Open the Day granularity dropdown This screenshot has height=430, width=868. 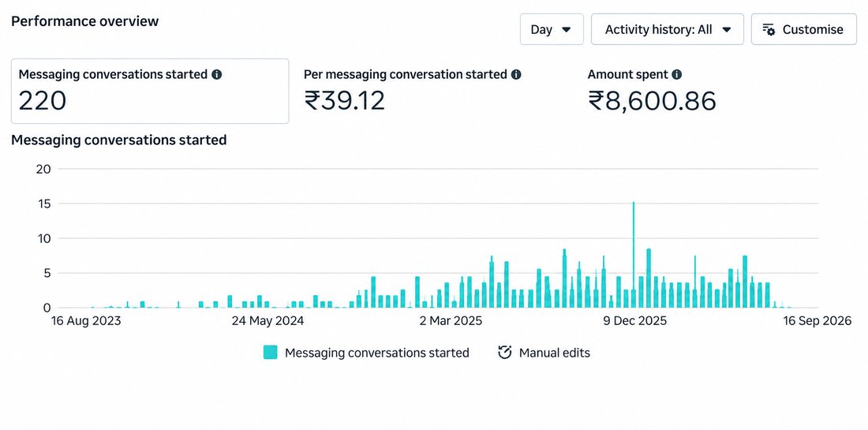click(x=552, y=29)
